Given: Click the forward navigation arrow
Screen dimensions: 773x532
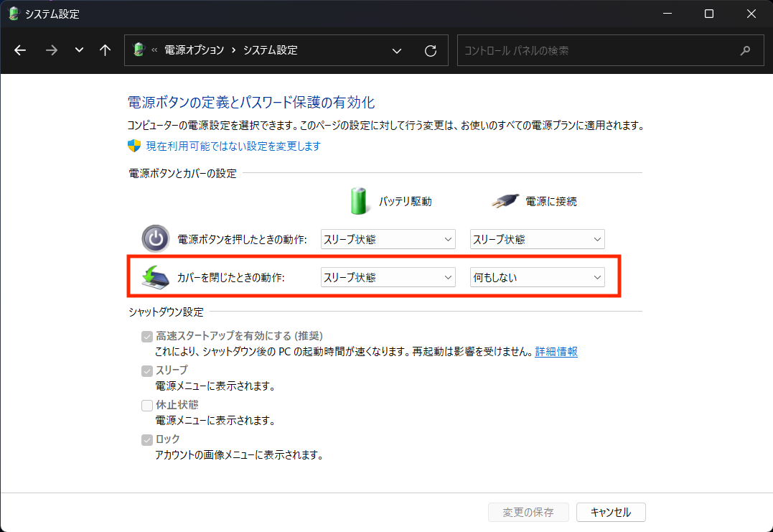Looking at the screenshot, I should 51,50.
